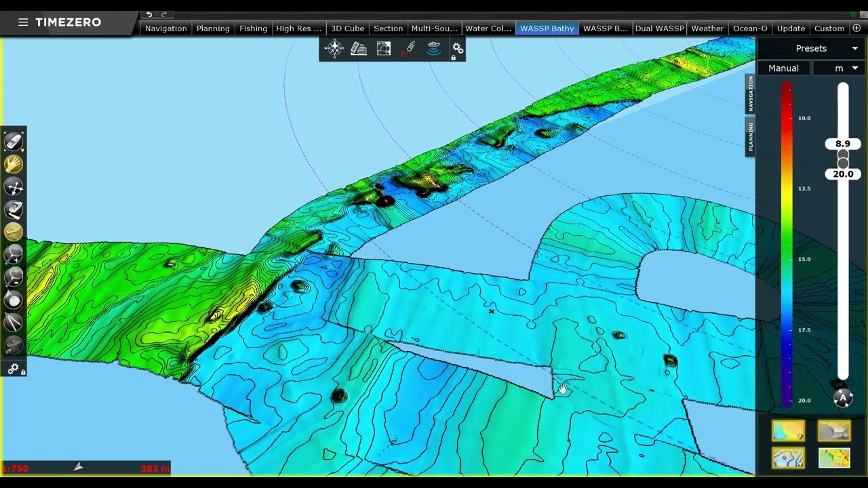Open the Custom workspace tab

(x=829, y=28)
